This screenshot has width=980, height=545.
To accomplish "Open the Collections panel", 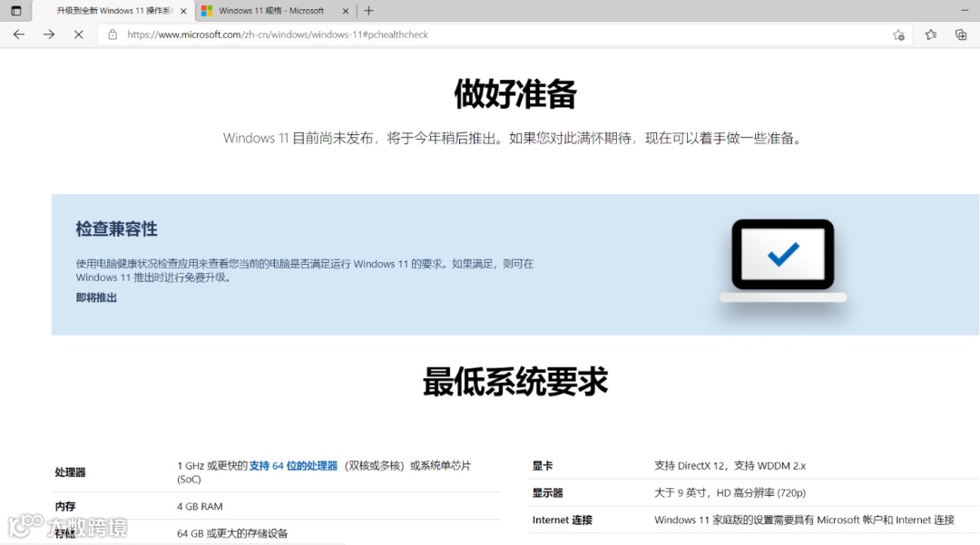I will [961, 34].
